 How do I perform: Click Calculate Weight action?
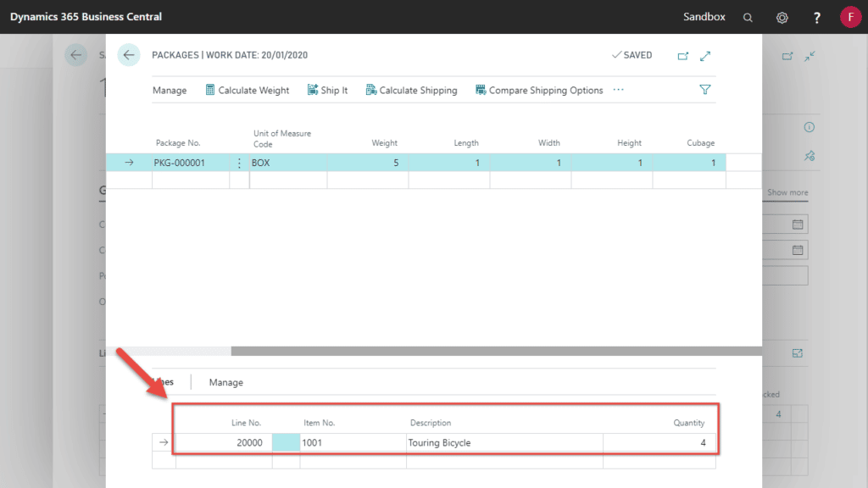tap(247, 91)
